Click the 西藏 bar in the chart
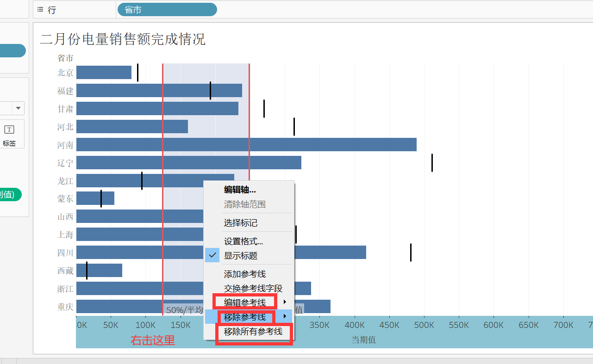Image resolution: width=593 pixels, height=364 pixels. point(99,271)
